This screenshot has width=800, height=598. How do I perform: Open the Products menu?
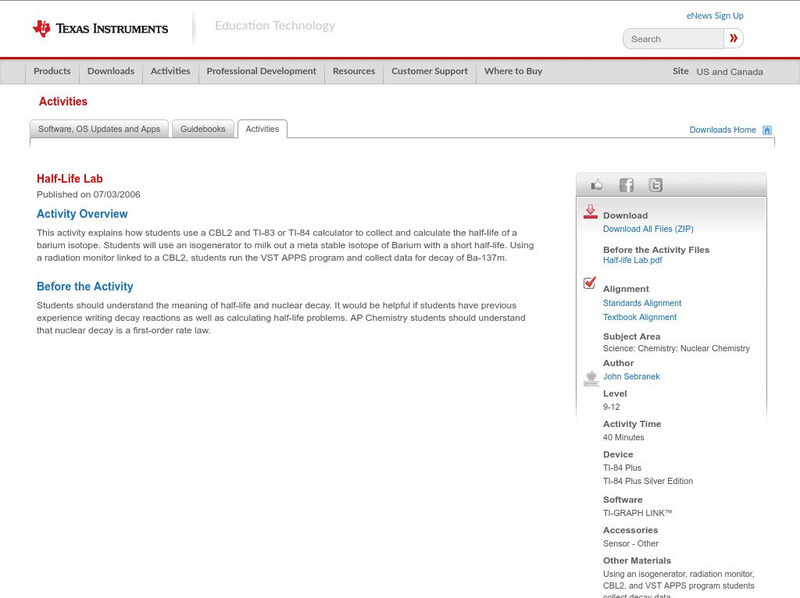coord(52,71)
